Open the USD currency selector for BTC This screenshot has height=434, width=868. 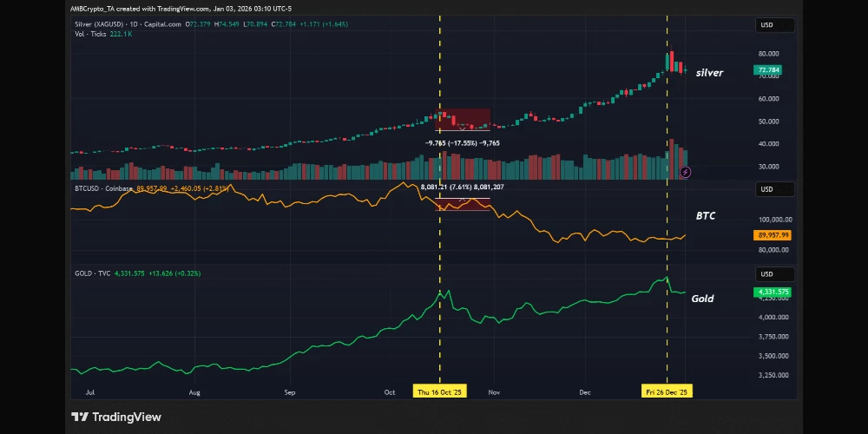766,189
